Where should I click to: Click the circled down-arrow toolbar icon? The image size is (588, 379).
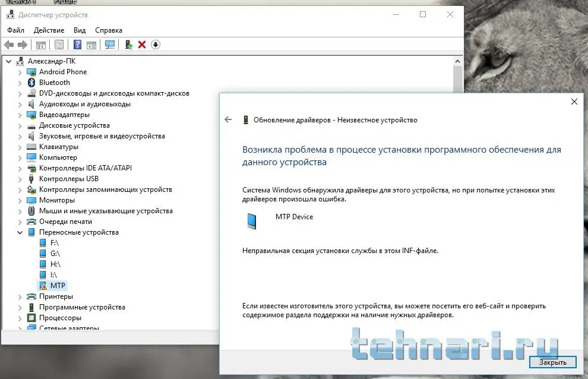156,45
